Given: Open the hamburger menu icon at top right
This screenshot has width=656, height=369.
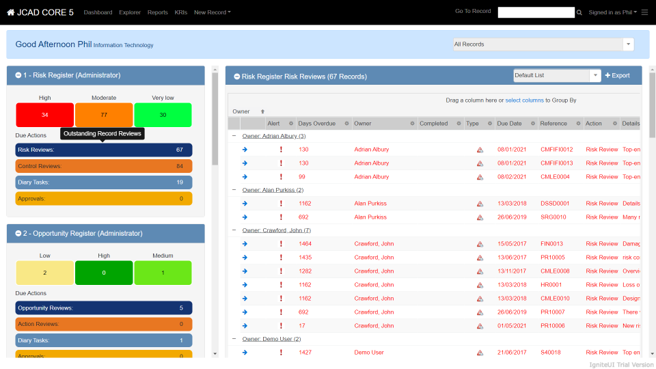Looking at the screenshot, I should click(x=645, y=13).
